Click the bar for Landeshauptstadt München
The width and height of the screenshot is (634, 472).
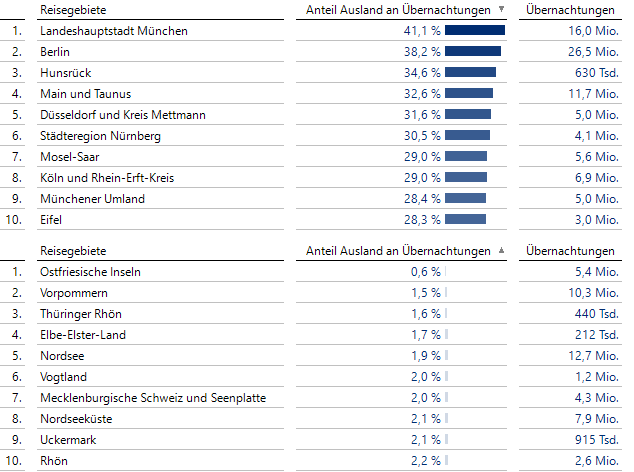[475, 31]
